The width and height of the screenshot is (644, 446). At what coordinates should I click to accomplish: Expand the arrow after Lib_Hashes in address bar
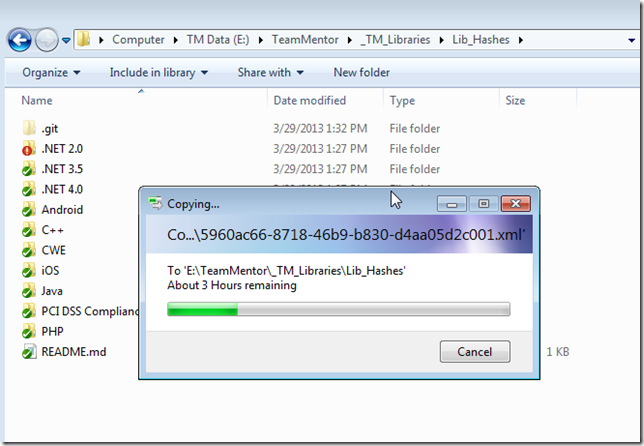pyautogui.click(x=521, y=40)
